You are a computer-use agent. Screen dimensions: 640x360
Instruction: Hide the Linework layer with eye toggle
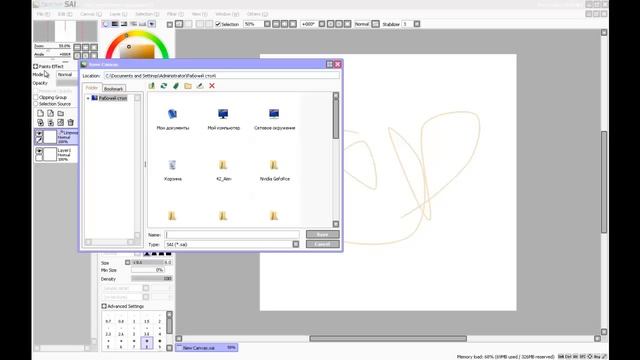(39, 133)
